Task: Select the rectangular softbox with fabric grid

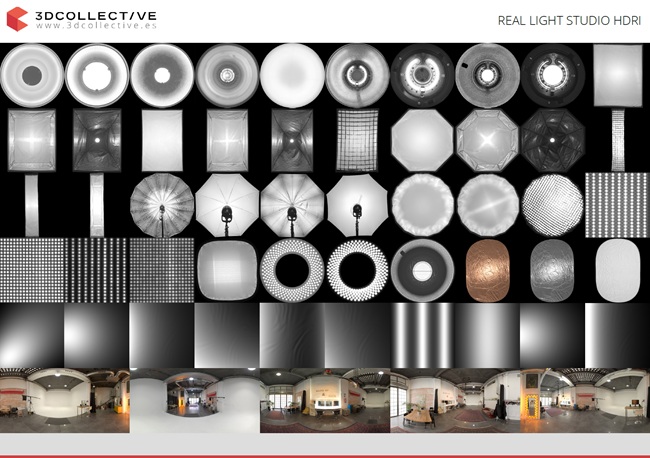Action: coord(357,140)
